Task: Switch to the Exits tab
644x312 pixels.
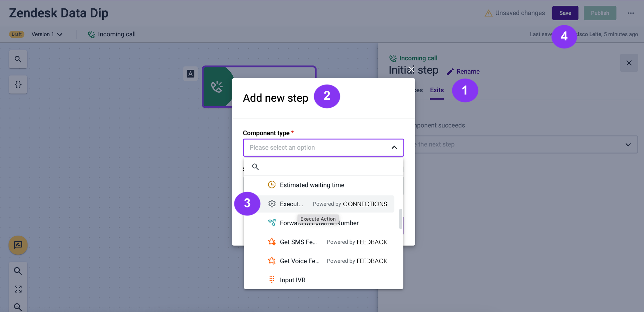Action: tap(437, 90)
